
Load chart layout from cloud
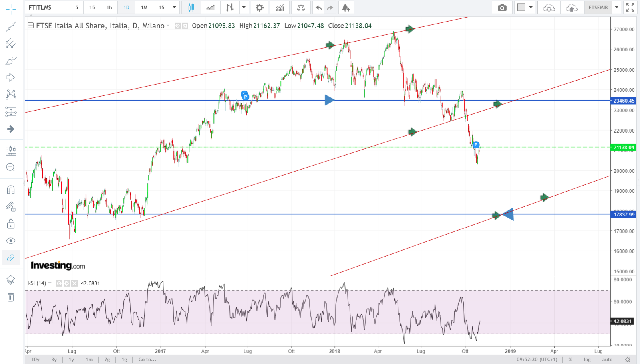pyautogui.click(x=549, y=8)
